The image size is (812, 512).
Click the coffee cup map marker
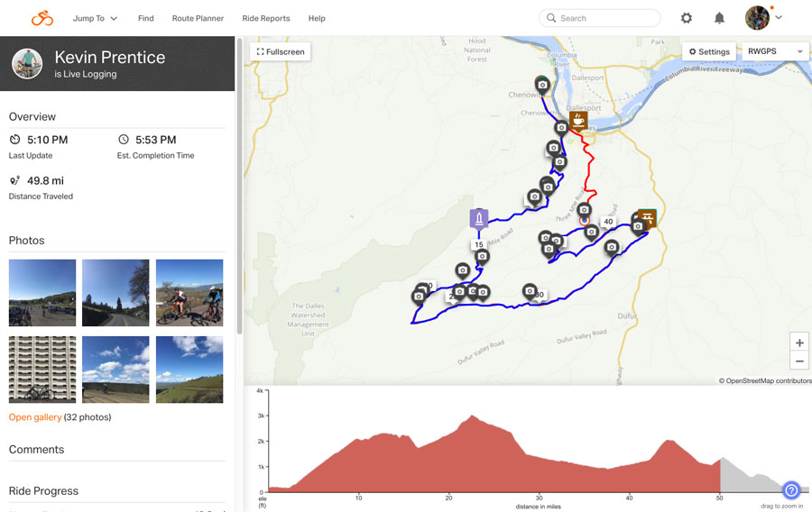[578, 121]
